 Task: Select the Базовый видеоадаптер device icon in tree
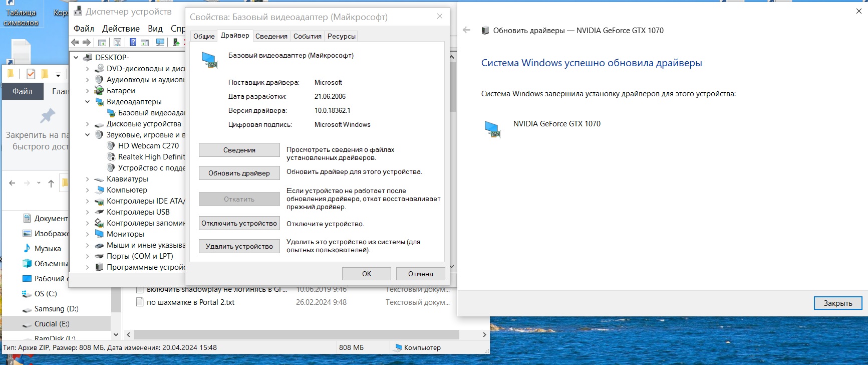click(x=111, y=113)
